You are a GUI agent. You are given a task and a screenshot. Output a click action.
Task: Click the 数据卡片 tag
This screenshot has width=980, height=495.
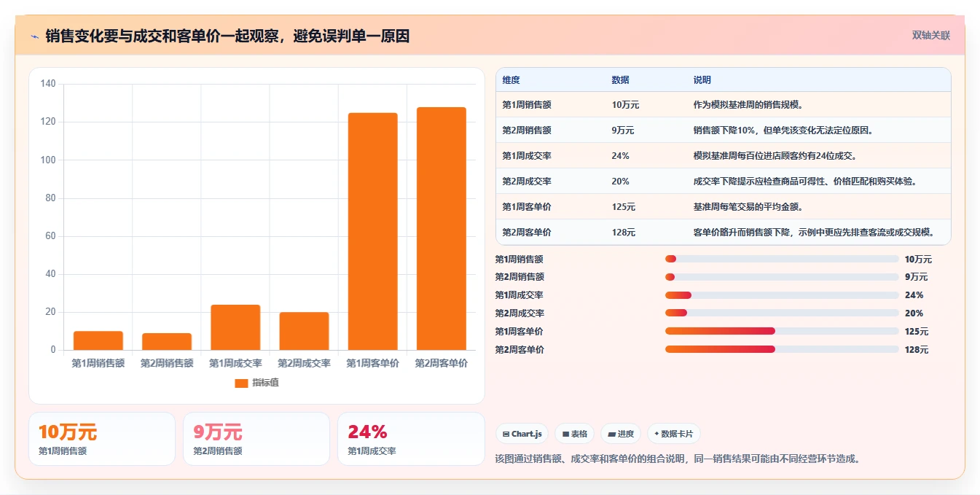674,434
